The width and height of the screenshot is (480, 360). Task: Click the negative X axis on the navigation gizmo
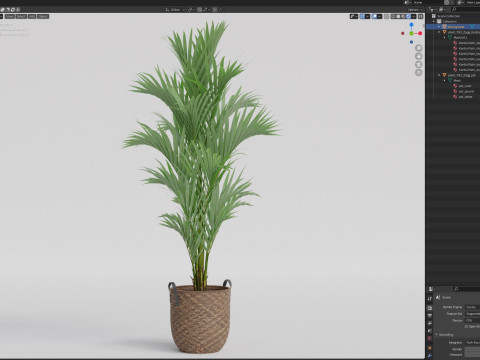point(403,33)
